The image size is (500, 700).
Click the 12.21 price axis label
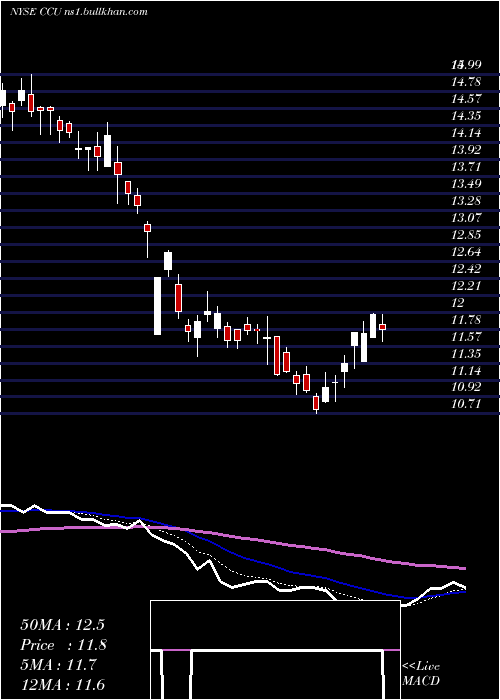[x=466, y=286]
